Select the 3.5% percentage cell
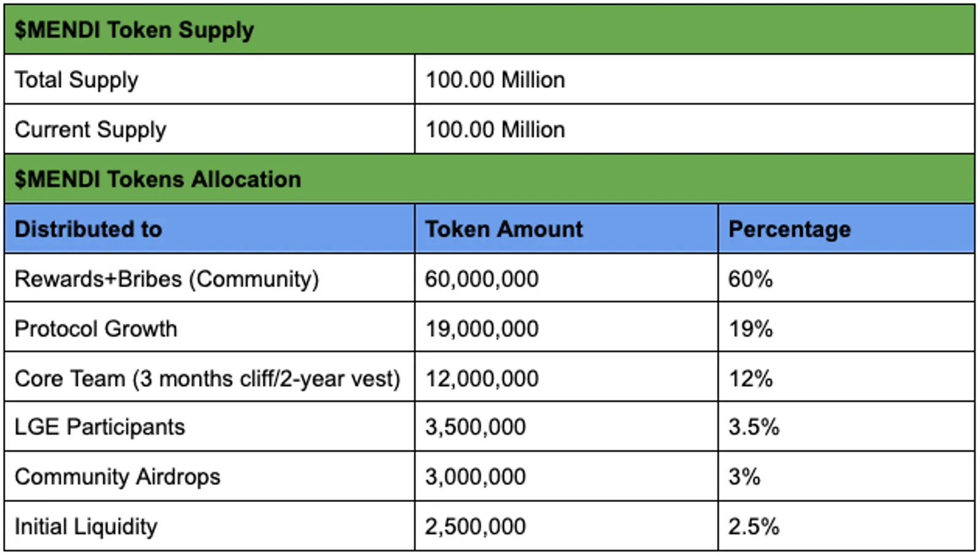Viewport: 980px width, 556px height. tap(846, 427)
